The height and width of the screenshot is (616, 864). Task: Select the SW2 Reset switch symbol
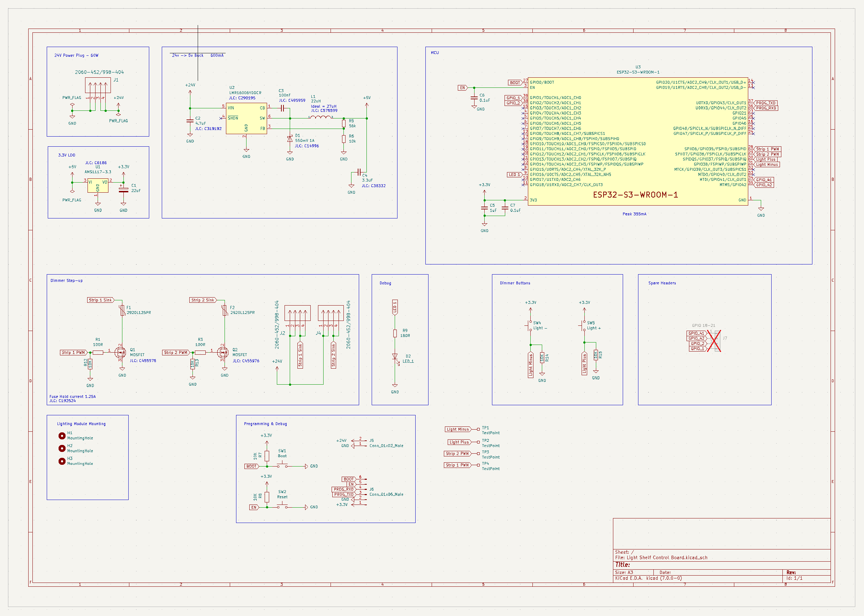[x=282, y=505]
